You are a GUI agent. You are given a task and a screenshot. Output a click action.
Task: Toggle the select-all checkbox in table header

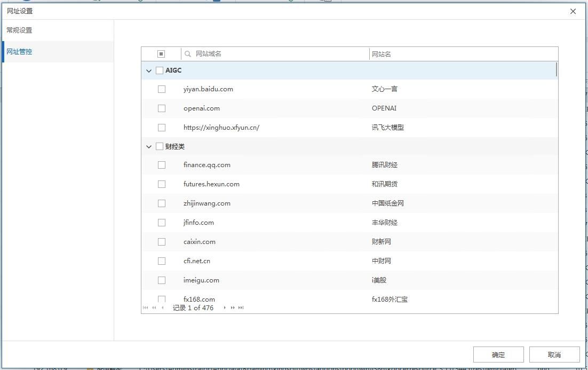coord(161,54)
